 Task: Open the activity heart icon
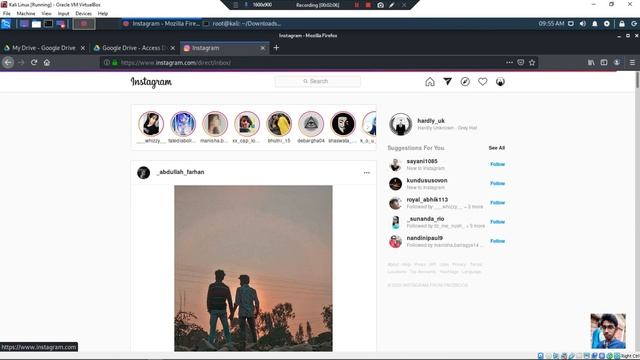(x=482, y=82)
